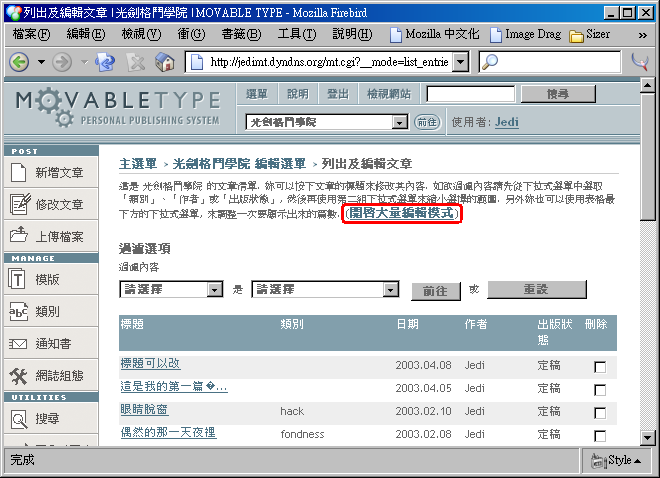Viewport: 660px width, 478px height.
Task: Expand the URL address bar dropdown
Action: [461, 62]
